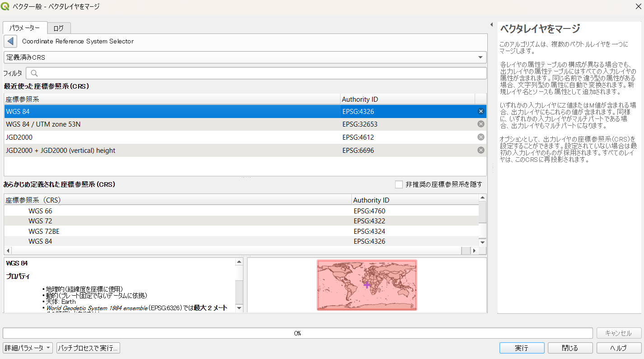The image size is (644, 359).
Task: Select the JGD2000 row
Action: pyautogui.click(x=245, y=137)
